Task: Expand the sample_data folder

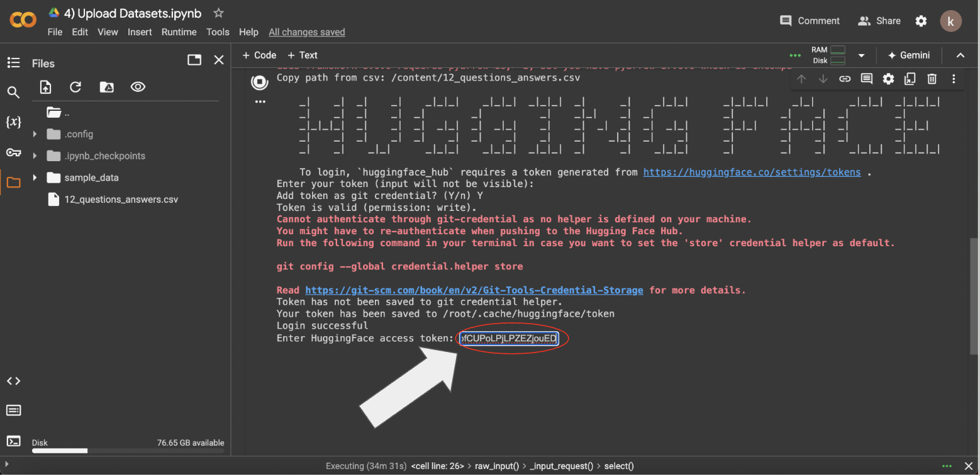Action: 35,178
